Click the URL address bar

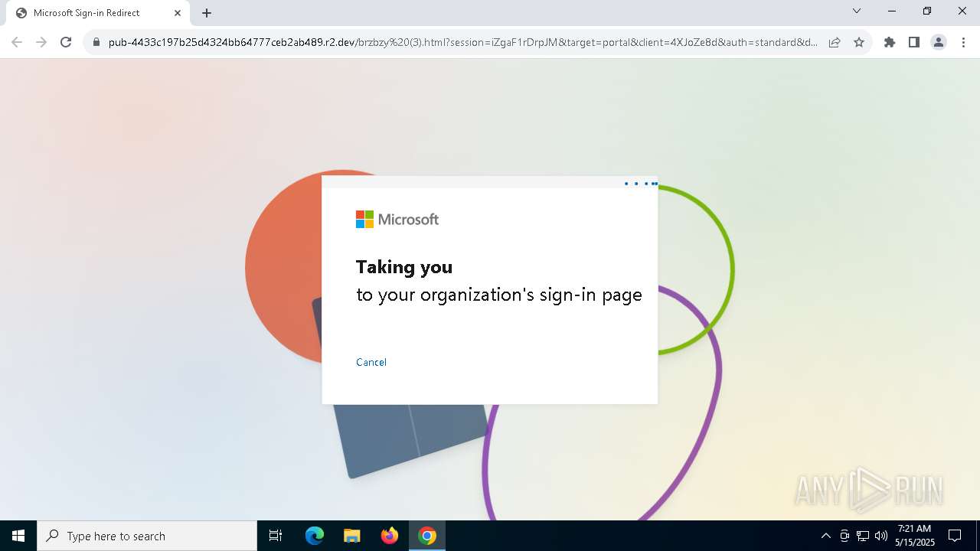click(x=462, y=42)
